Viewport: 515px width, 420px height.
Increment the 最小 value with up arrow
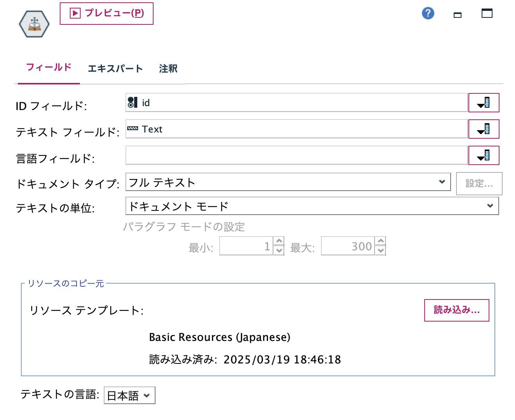pos(279,242)
